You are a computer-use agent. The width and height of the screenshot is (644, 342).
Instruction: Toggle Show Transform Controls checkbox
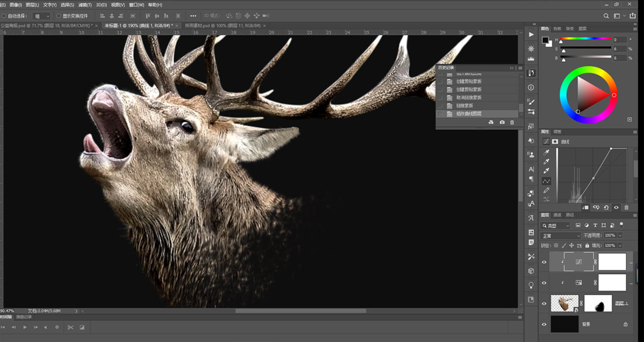pyautogui.click(x=59, y=16)
